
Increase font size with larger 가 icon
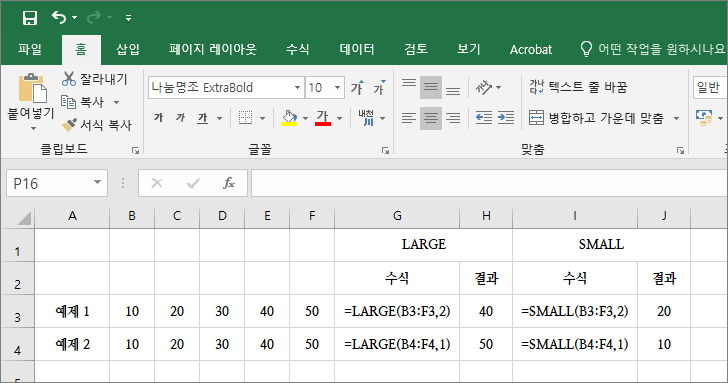pos(358,87)
